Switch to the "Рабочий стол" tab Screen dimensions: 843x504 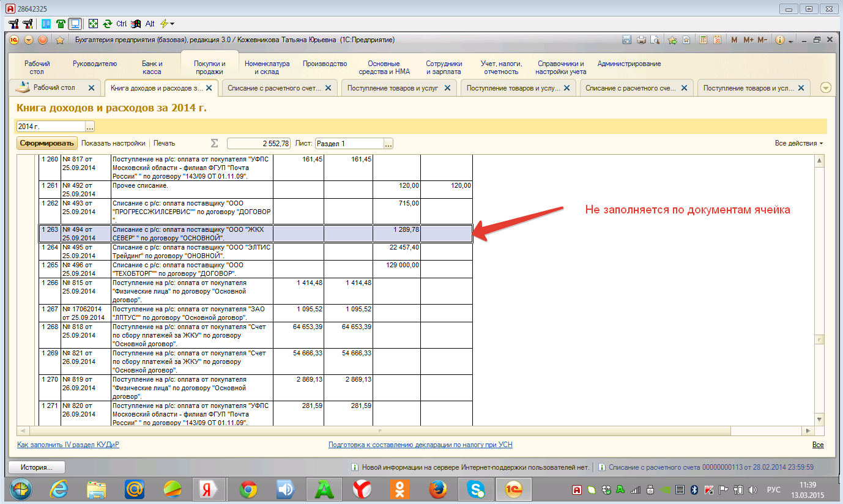point(54,87)
